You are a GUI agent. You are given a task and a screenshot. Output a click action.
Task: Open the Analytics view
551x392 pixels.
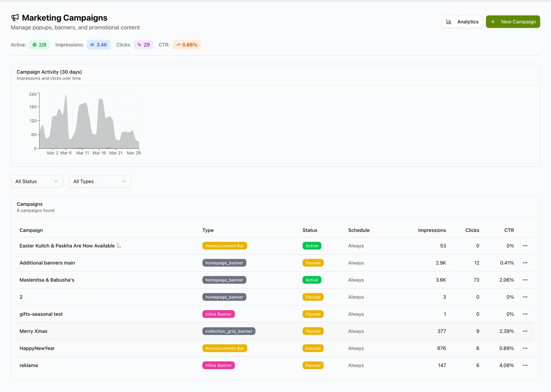[x=462, y=21]
